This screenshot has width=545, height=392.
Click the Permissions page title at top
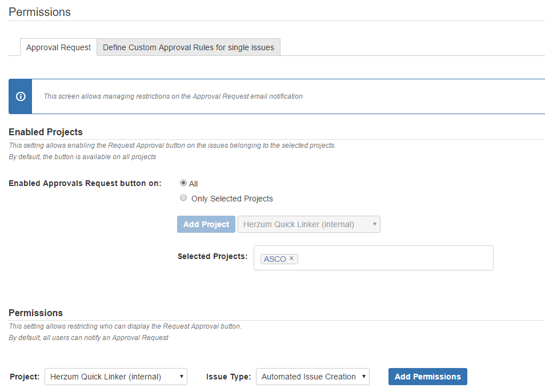pos(39,12)
